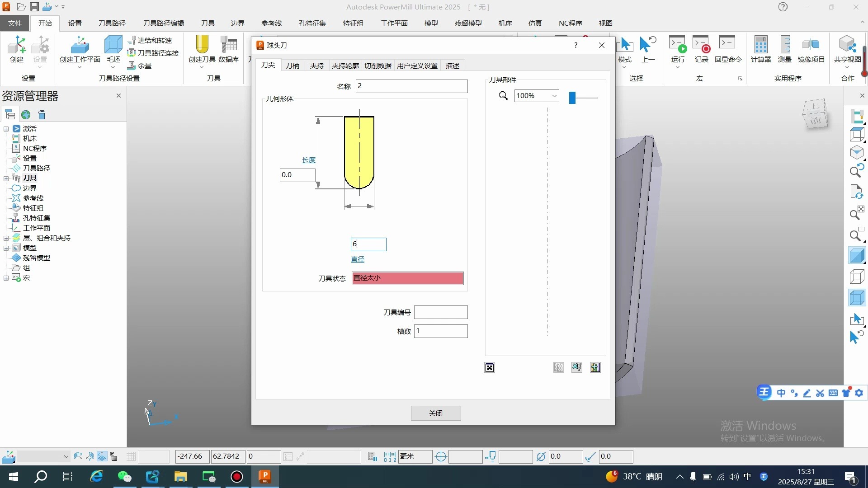The image size is (868, 488).
Task: Click the view cube in the viewport
Action: coord(816,114)
